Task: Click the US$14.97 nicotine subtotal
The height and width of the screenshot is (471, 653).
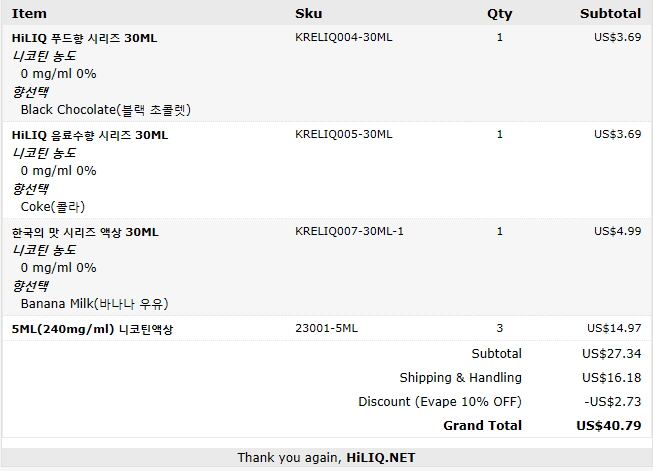Action: coord(614,328)
